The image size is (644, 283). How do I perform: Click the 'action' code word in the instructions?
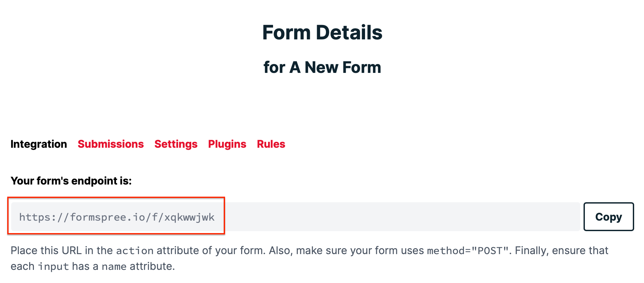tap(135, 251)
